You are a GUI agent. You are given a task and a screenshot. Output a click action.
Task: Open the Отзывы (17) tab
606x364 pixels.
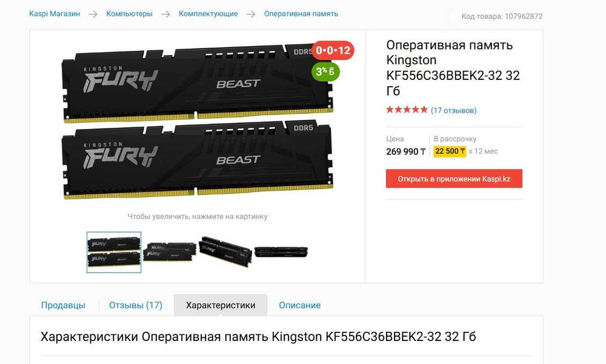pyautogui.click(x=136, y=305)
